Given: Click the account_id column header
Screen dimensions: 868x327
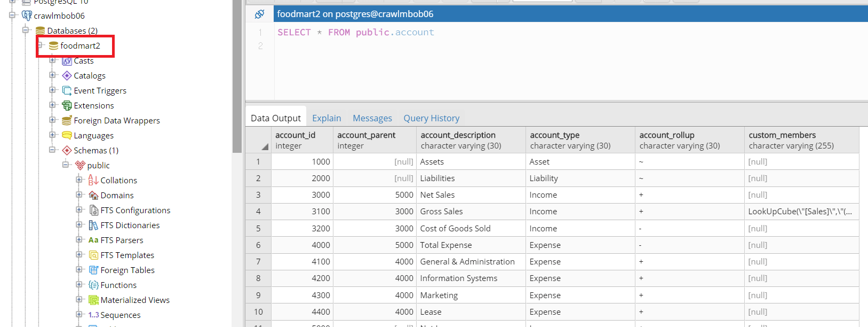Looking at the screenshot, I should click(302, 140).
